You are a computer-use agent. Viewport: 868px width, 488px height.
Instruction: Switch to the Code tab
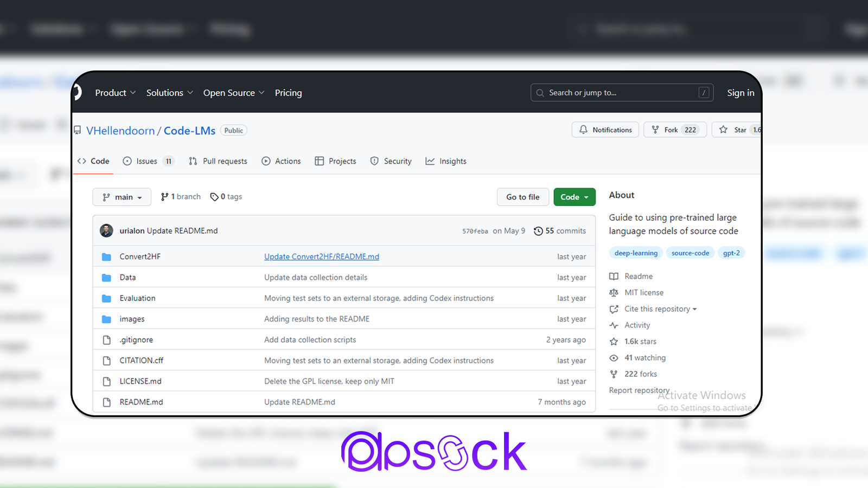[93, 161]
